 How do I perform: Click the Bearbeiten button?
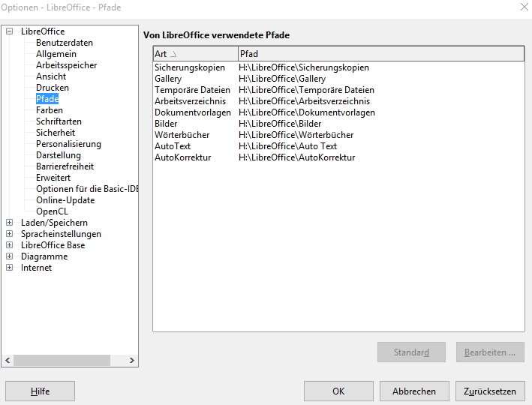pos(490,352)
